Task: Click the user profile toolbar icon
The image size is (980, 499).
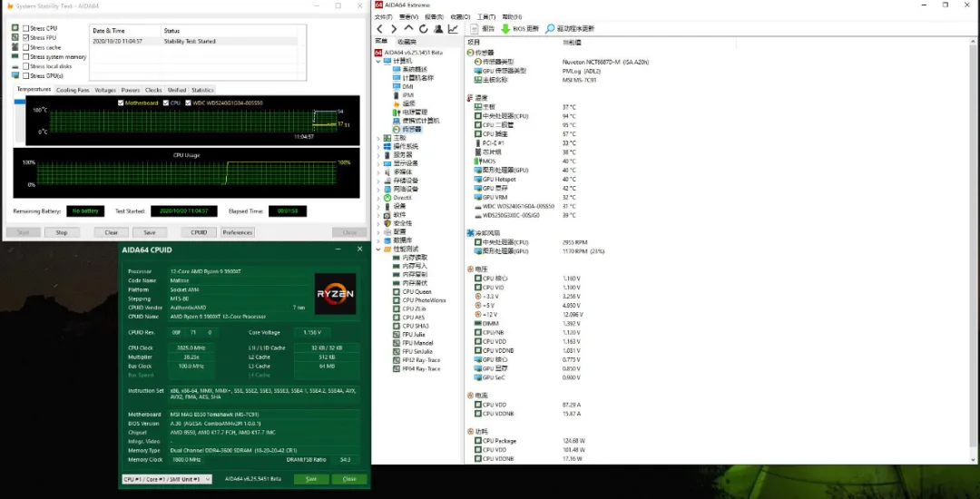Action: (x=439, y=29)
